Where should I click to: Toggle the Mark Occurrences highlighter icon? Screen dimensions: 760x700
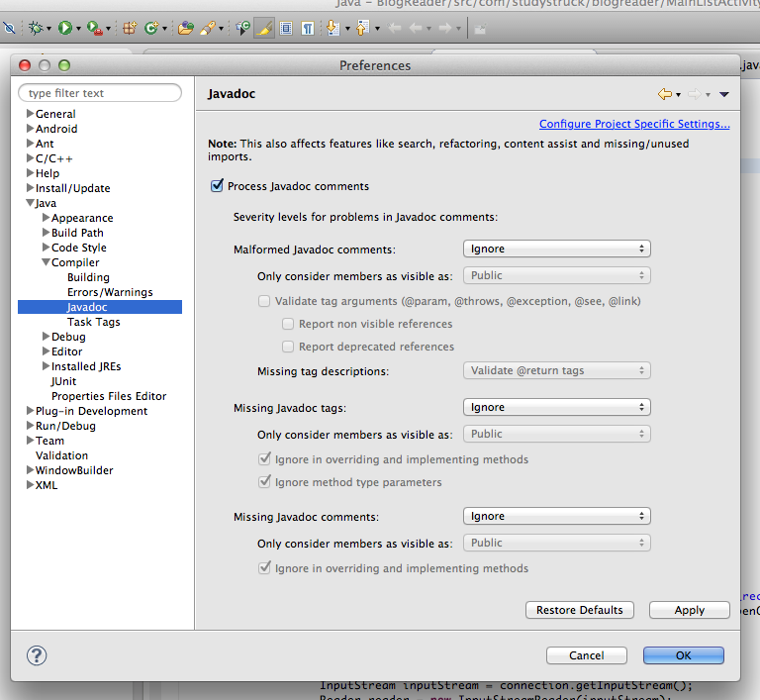click(x=264, y=29)
